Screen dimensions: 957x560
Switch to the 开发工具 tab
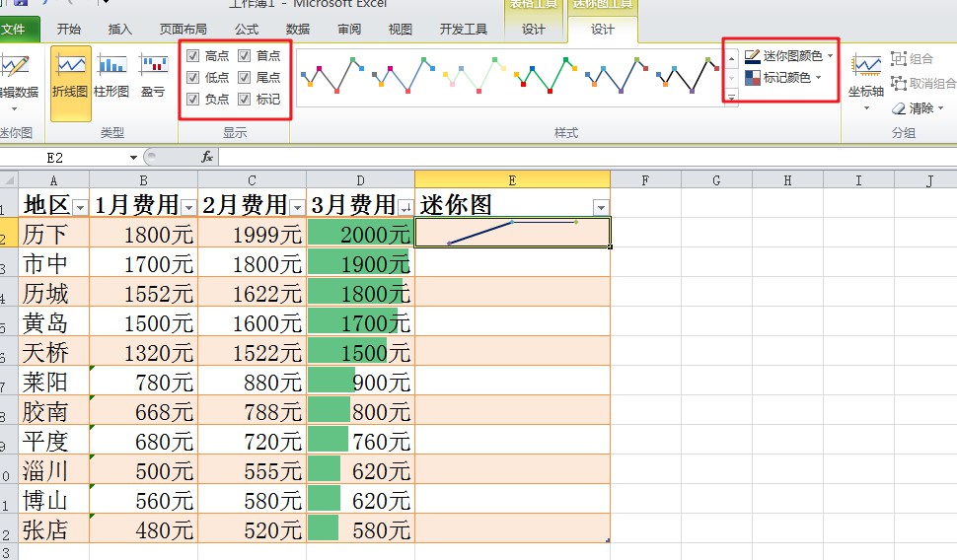tap(464, 29)
